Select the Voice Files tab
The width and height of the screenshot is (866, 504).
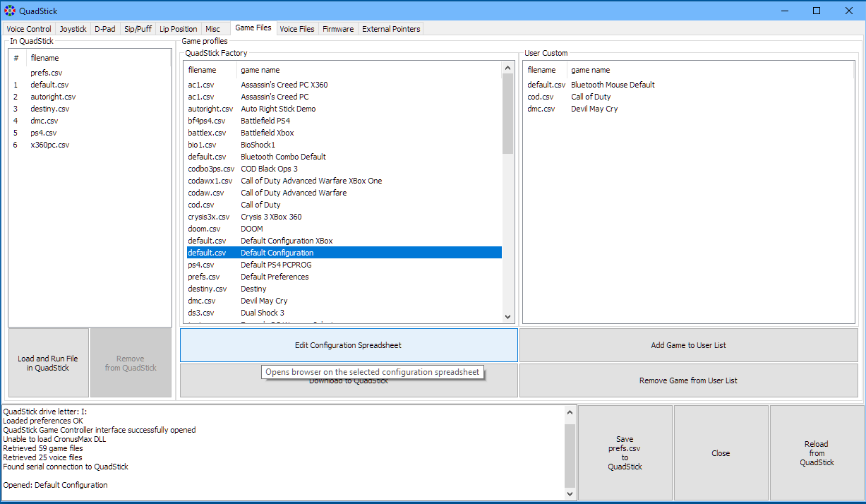297,29
